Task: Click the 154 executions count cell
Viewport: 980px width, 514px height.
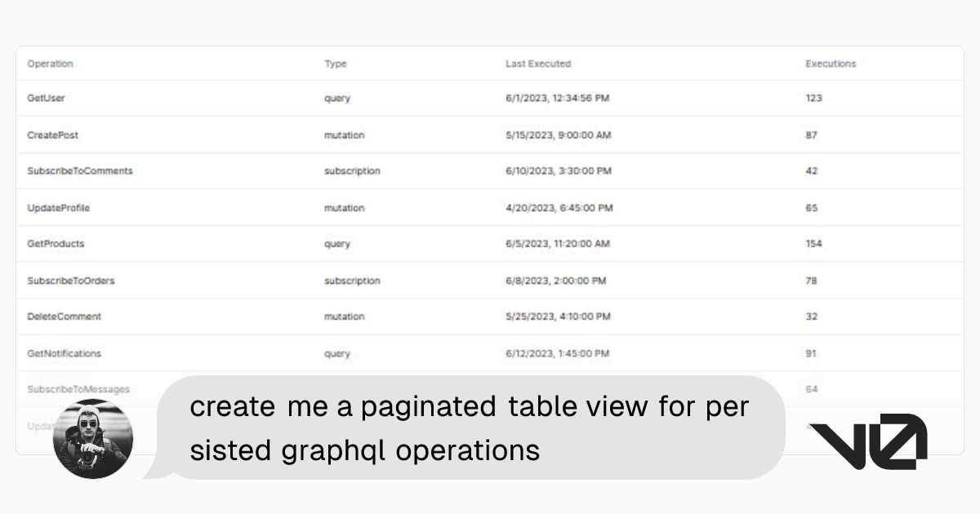Action: pyautogui.click(x=813, y=244)
